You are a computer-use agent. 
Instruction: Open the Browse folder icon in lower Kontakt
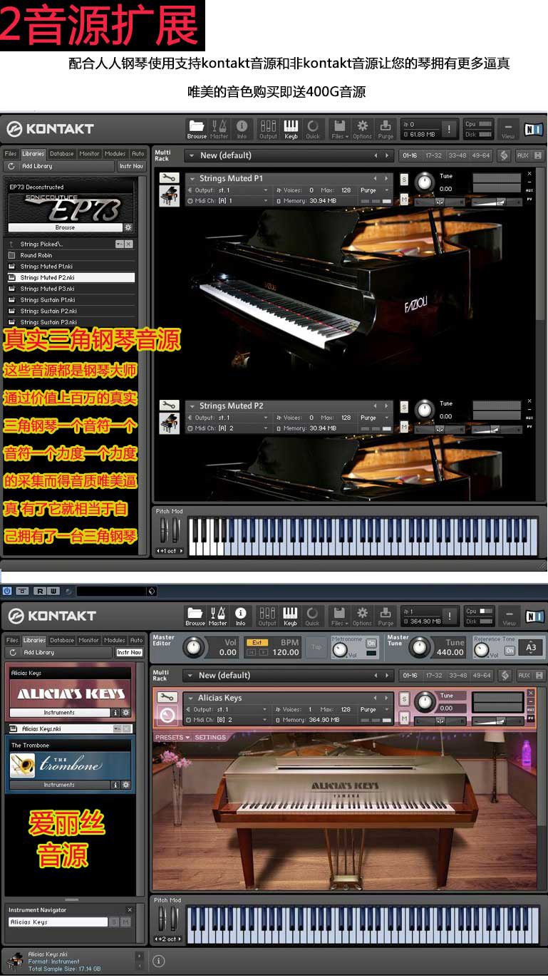(195, 615)
